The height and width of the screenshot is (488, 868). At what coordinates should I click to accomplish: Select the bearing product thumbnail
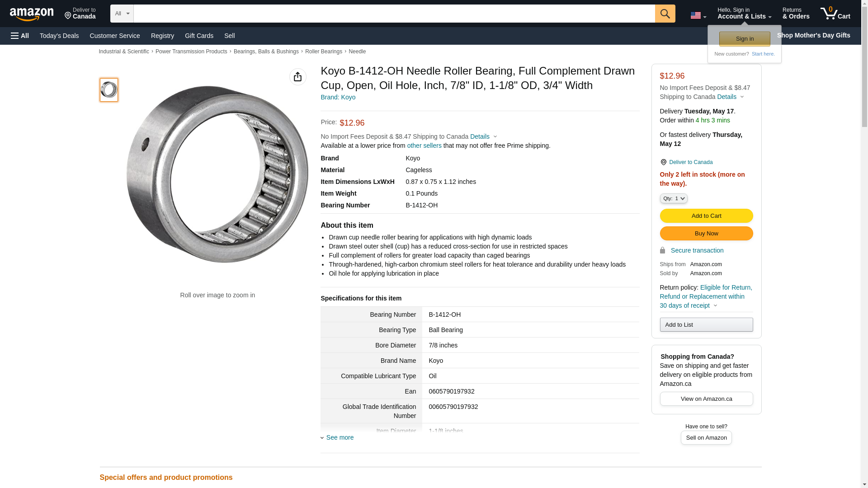(109, 89)
